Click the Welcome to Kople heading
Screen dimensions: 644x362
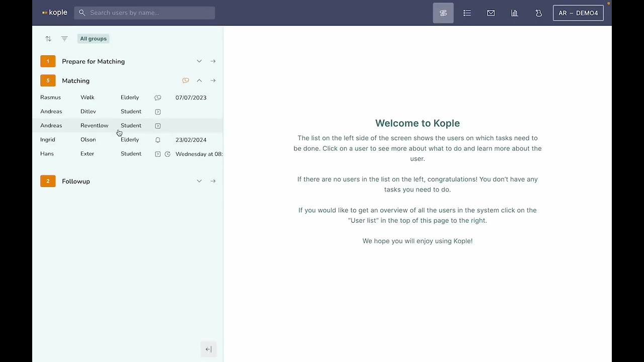[418, 123]
